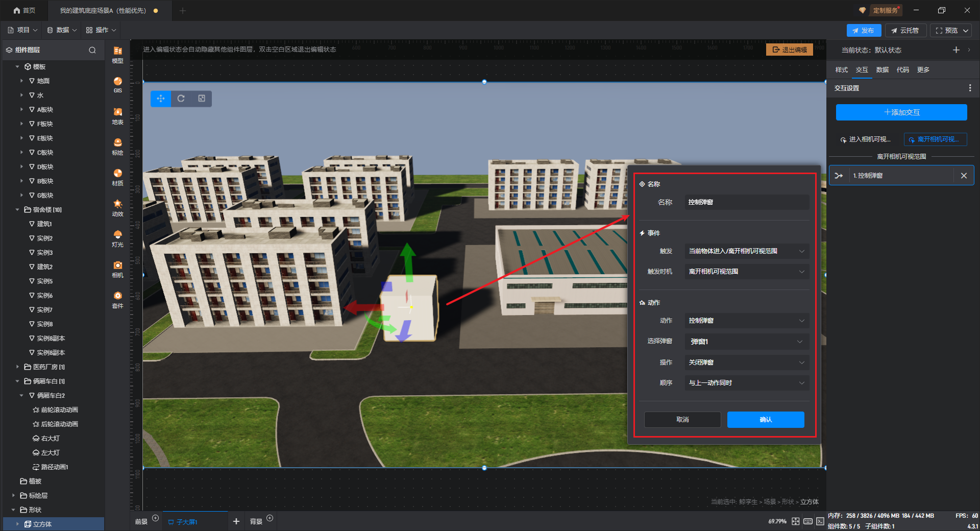The height and width of the screenshot is (531, 980).
Task: Search component layers with magnifier icon
Action: click(x=92, y=50)
